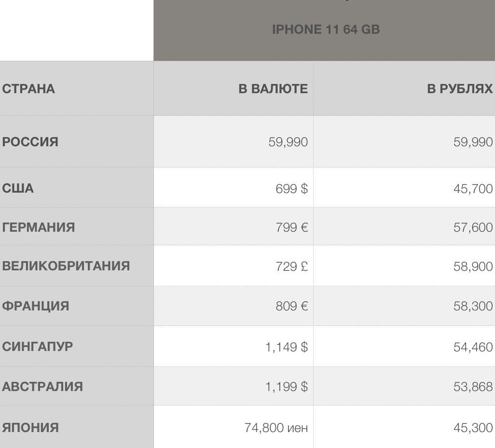This screenshot has width=495, height=448.
Task: Select the 54,460 rubles value
Action: [473, 347]
